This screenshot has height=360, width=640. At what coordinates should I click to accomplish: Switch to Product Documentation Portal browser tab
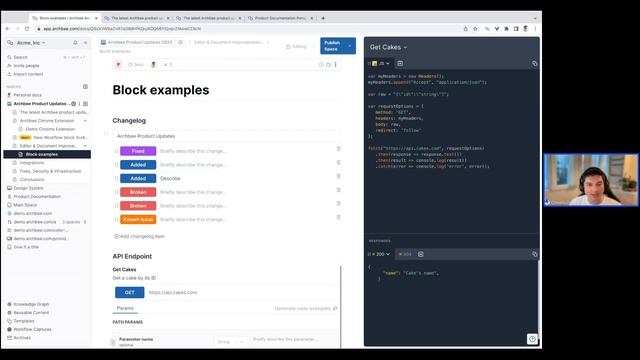(x=281, y=18)
